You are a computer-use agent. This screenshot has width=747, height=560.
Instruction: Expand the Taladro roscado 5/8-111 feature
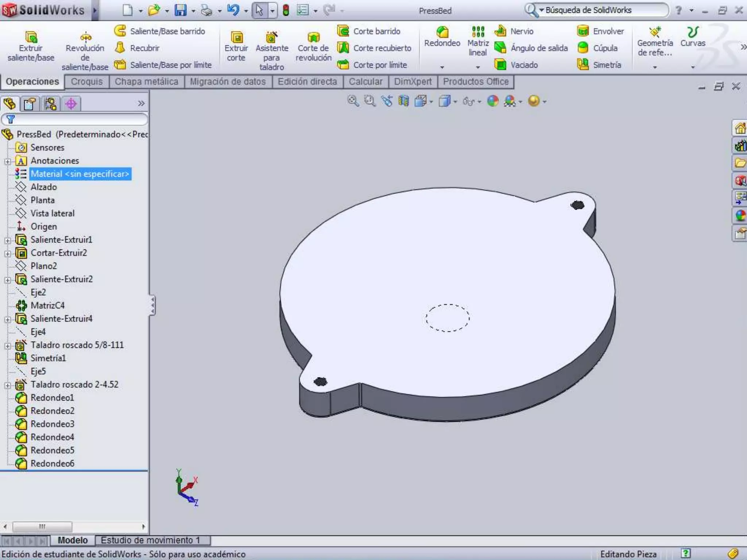point(8,346)
